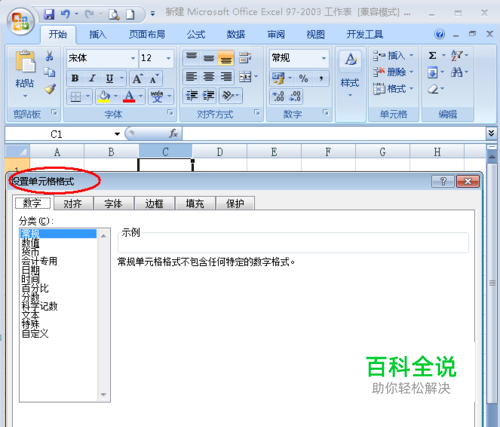Screen dimensions: 500x427
Task: Click the dialog help question button
Action: click(x=443, y=182)
